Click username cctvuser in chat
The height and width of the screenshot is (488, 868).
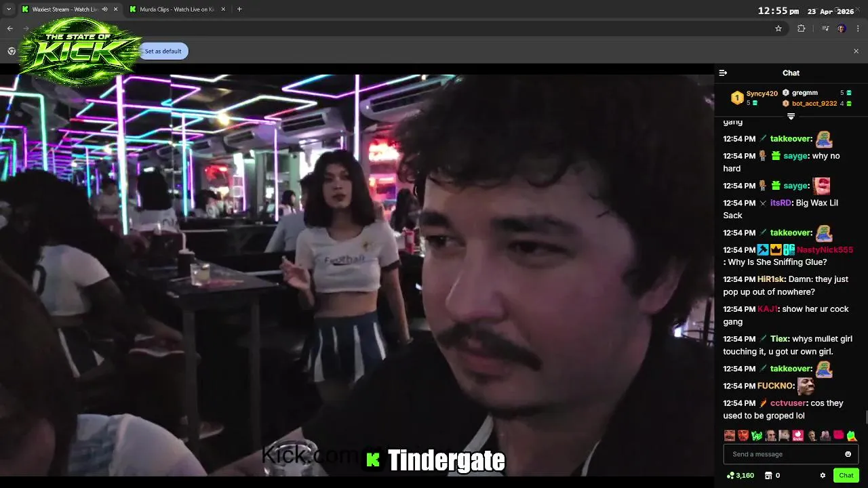788,403
